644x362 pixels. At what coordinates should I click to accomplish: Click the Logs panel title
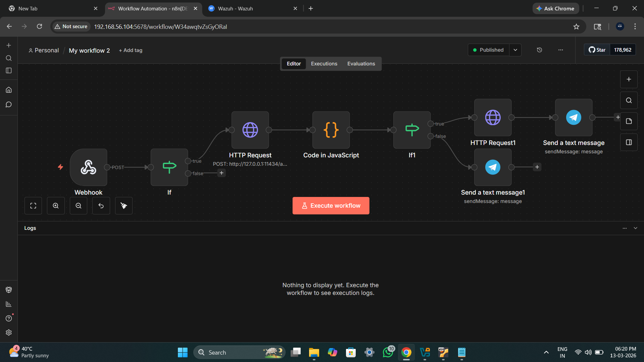30,228
